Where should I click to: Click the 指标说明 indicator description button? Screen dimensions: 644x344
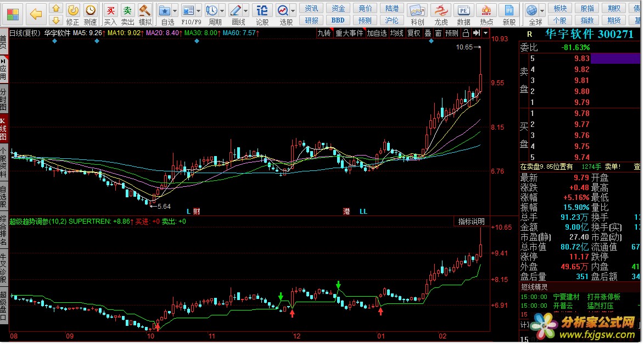pos(471,221)
